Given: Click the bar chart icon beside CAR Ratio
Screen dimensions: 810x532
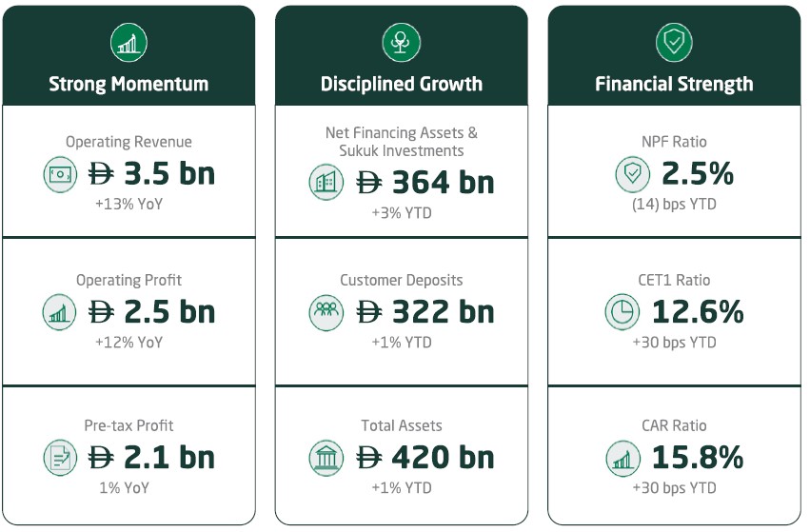Looking at the screenshot, I should pos(622,458).
